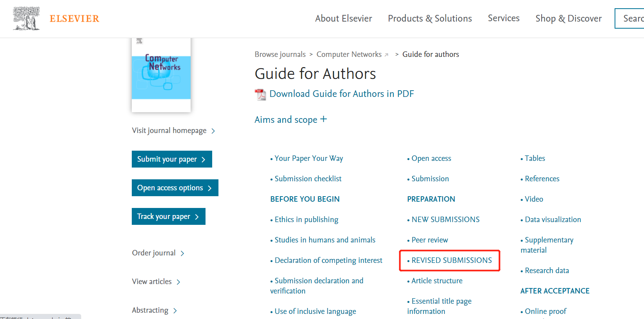Jump to Research data section
Viewport: 644px width, 319px height.
tap(547, 271)
